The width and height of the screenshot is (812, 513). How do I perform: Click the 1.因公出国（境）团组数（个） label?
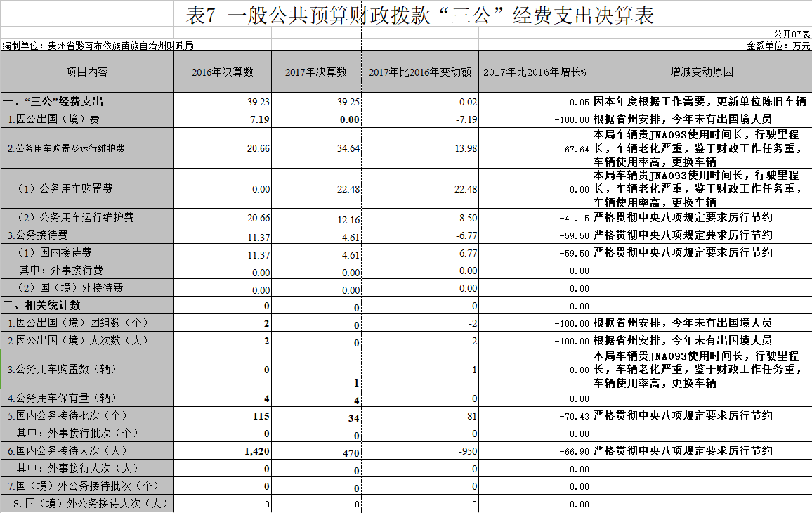pyautogui.click(x=78, y=323)
